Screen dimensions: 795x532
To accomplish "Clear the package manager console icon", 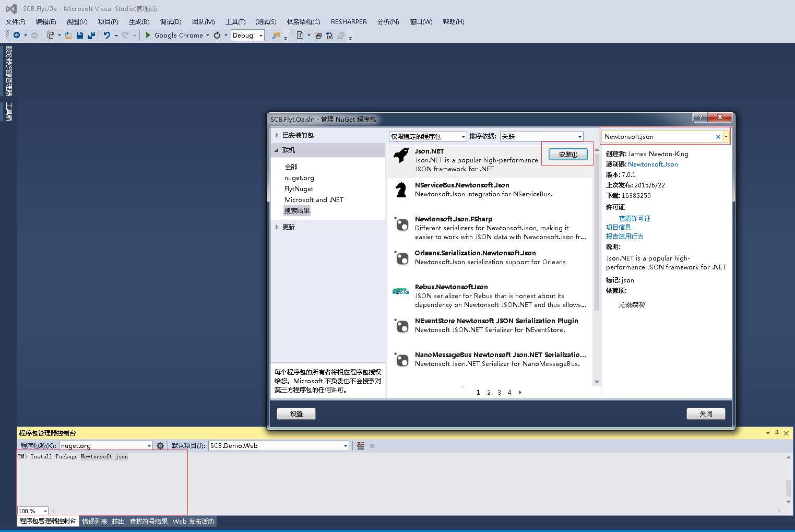I will [360, 446].
